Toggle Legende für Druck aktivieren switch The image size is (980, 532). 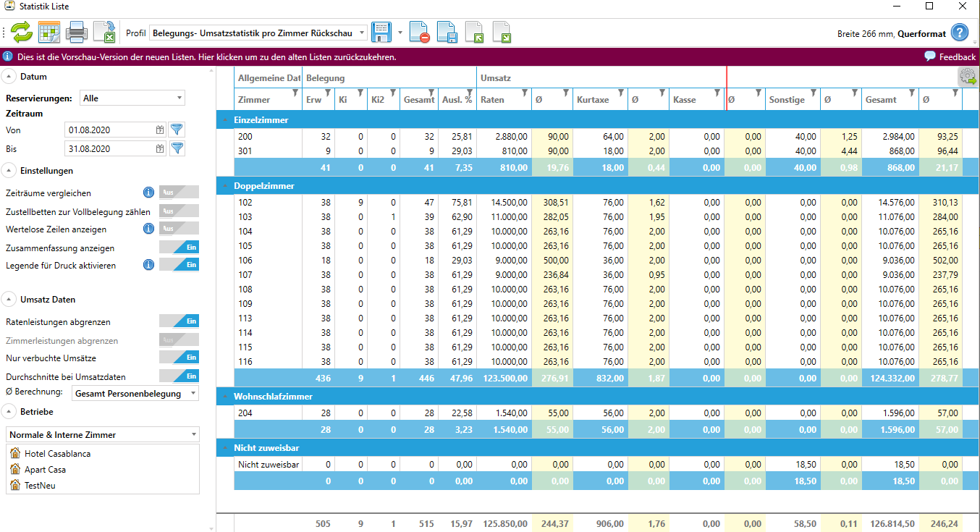point(179,265)
